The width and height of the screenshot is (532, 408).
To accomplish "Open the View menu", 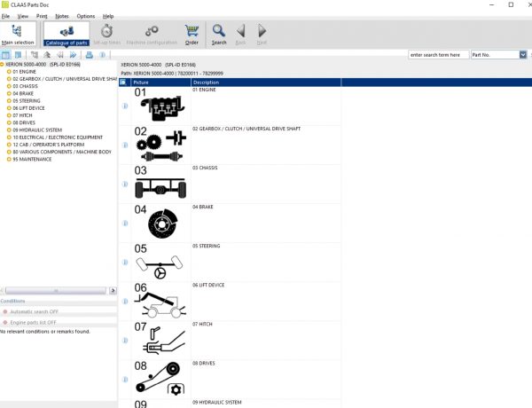I will (x=23, y=16).
